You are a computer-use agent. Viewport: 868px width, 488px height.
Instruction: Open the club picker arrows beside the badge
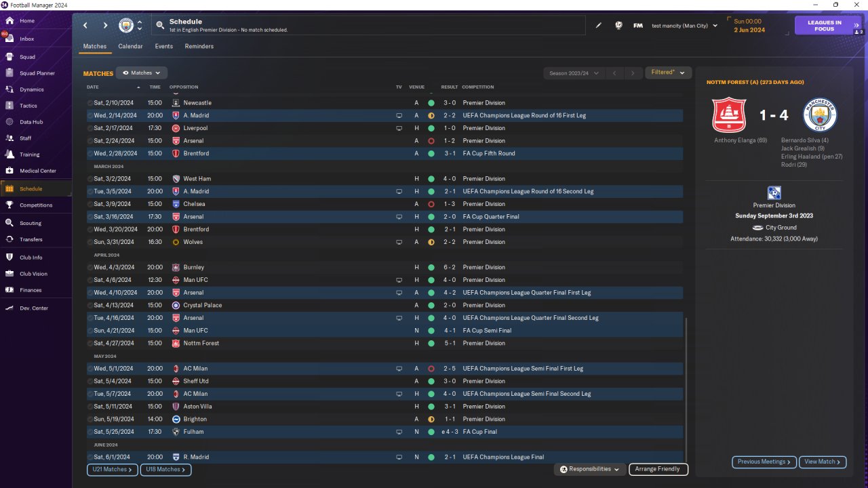coord(140,26)
